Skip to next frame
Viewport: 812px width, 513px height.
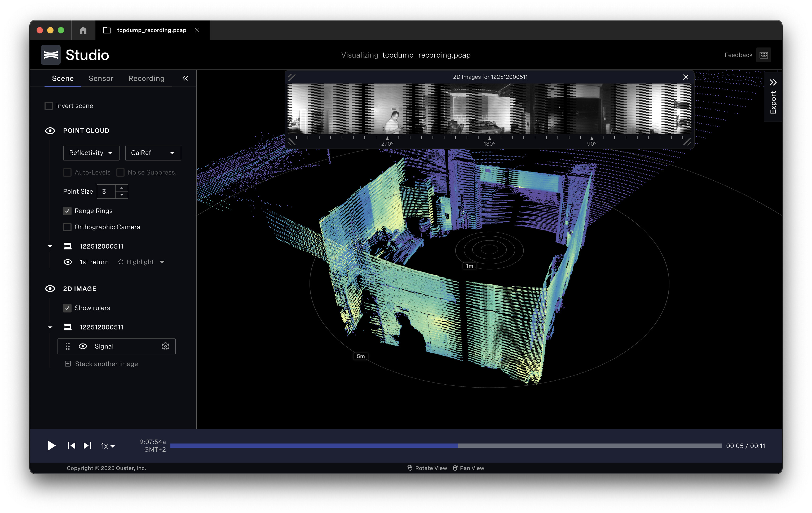(x=88, y=446)
